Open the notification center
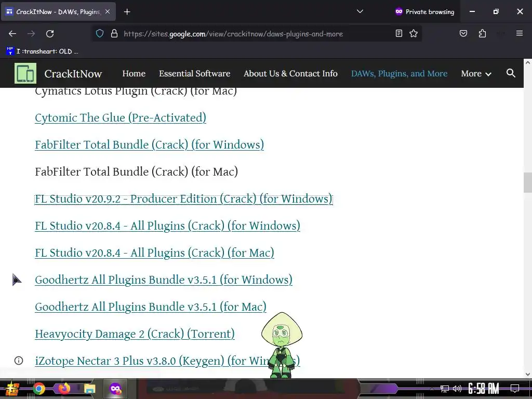532x399 pixels. click(x=515, y=389)
